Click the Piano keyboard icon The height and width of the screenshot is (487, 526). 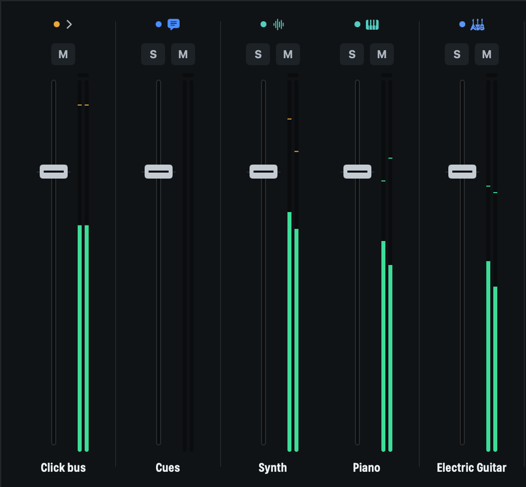coord(372,24)
